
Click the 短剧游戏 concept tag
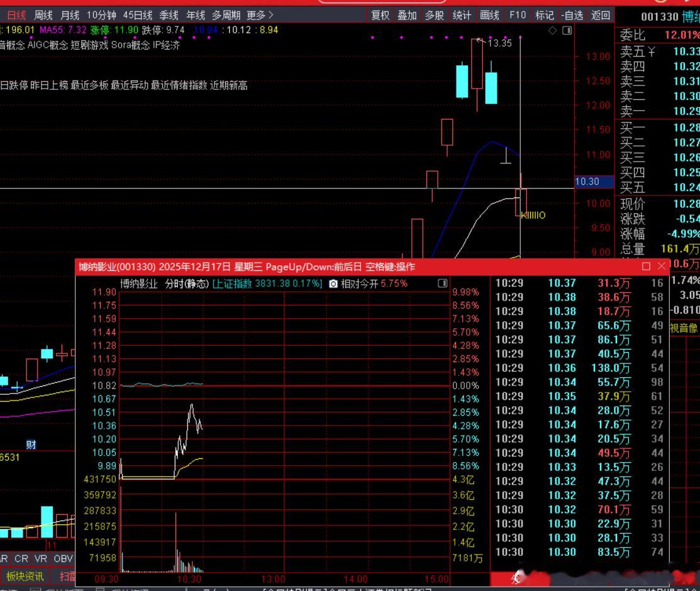[89, 45]
